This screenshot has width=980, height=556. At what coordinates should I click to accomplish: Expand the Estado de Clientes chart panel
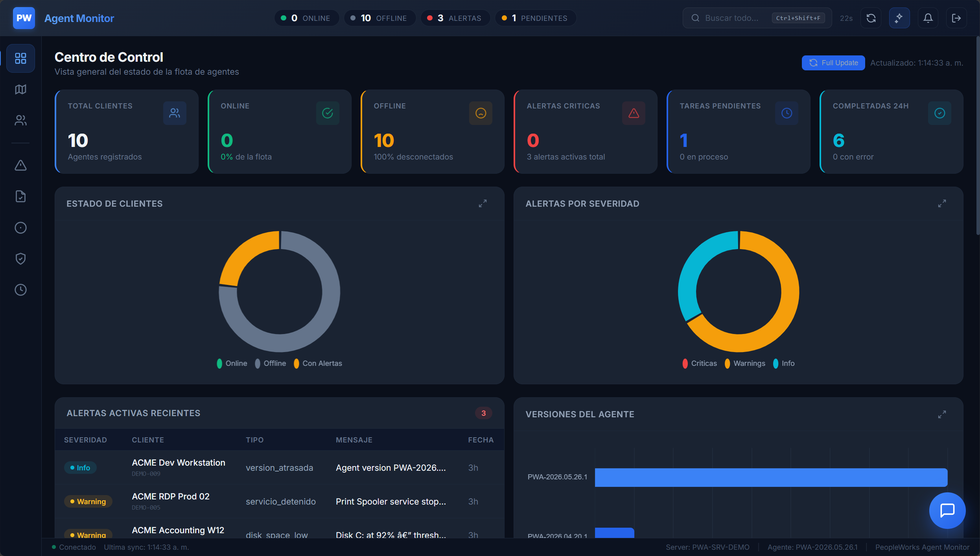point(483,204)
